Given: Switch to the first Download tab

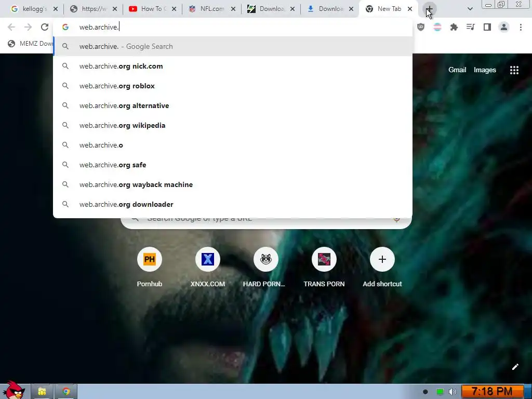Looking at the screenshot, I should tap(271, 9).
